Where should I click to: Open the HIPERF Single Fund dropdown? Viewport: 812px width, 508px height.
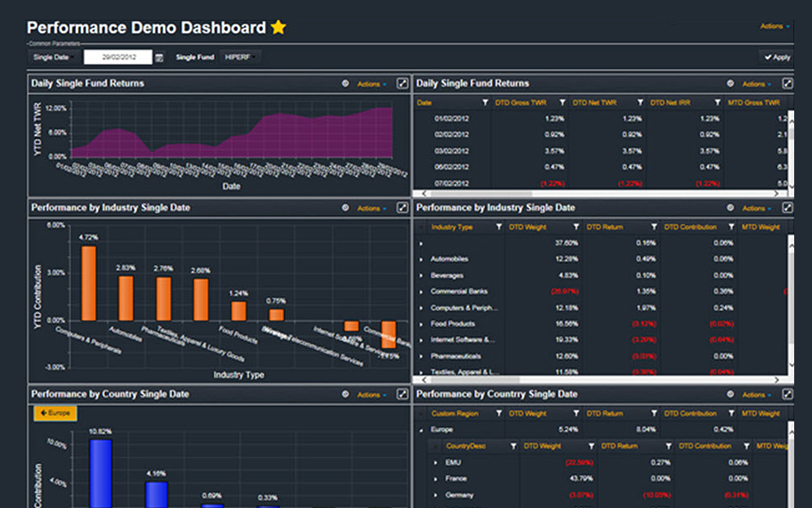pos(240,57)
